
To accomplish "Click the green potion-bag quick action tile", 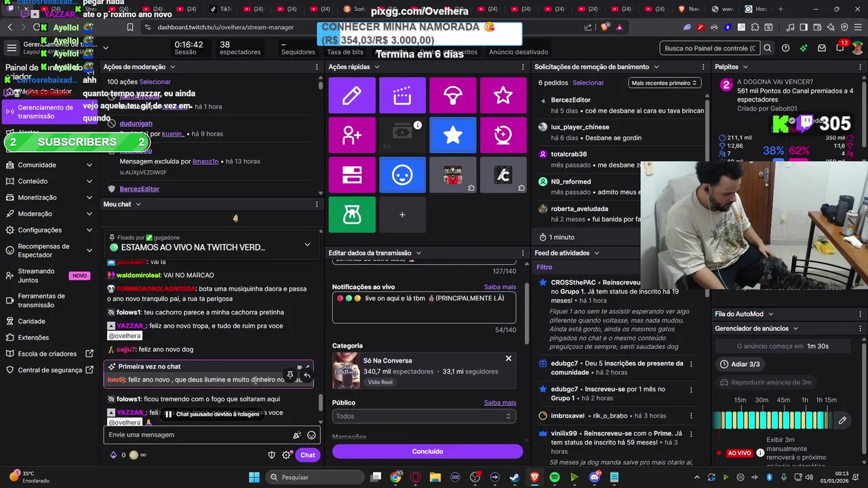I will point(352,214).
